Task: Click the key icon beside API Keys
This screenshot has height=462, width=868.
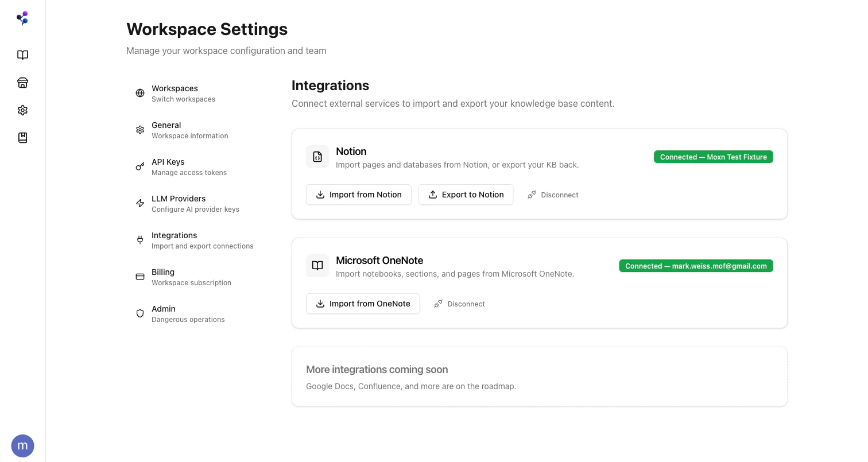Action: (140, 166)
